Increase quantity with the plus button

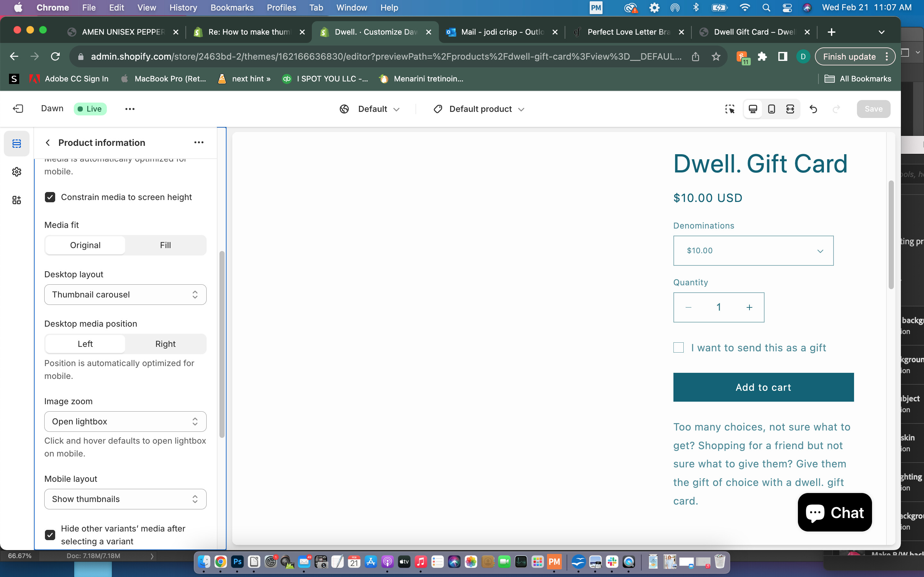pos(749,308)
